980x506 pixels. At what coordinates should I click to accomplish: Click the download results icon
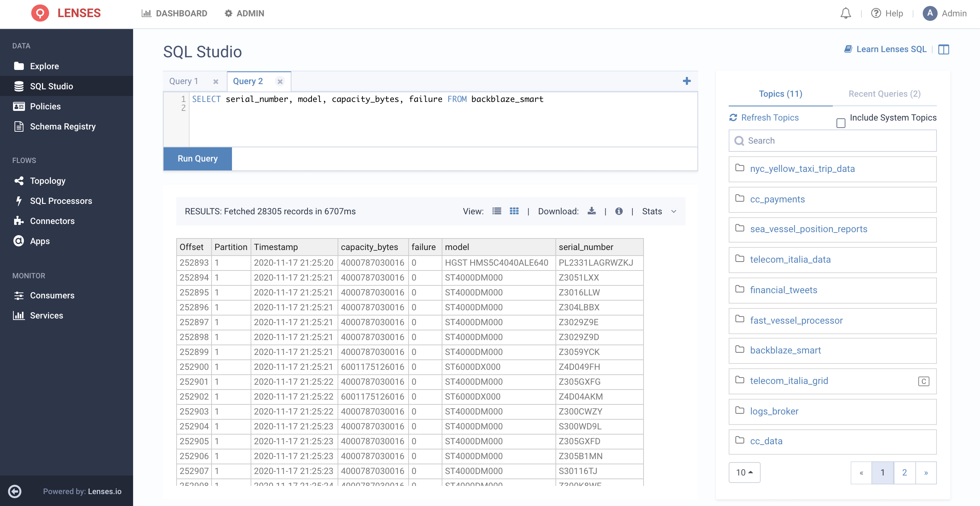tap(592, 211)
